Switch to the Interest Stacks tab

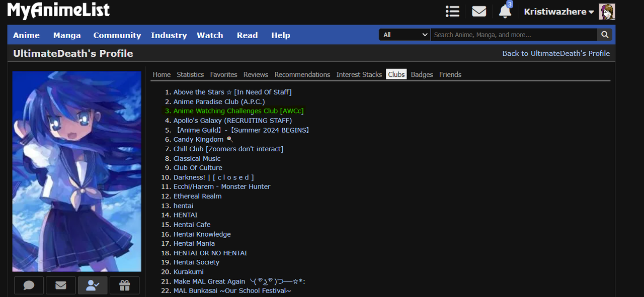359,74
